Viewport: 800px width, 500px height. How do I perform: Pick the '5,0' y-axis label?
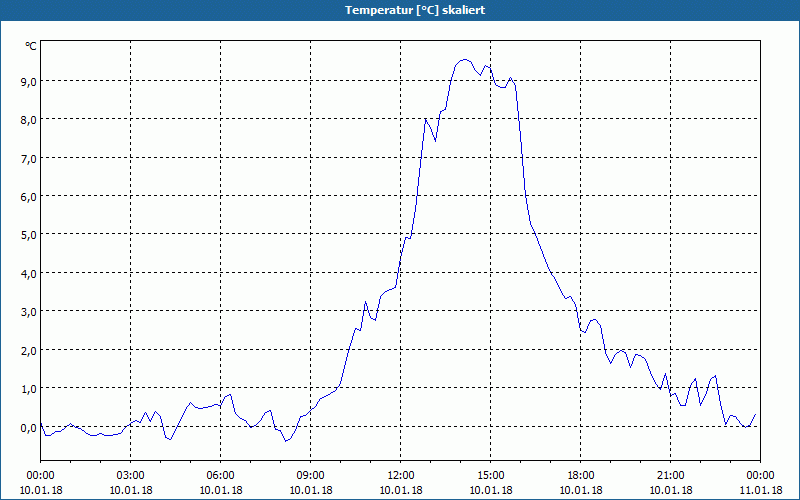tap(29, 235)
